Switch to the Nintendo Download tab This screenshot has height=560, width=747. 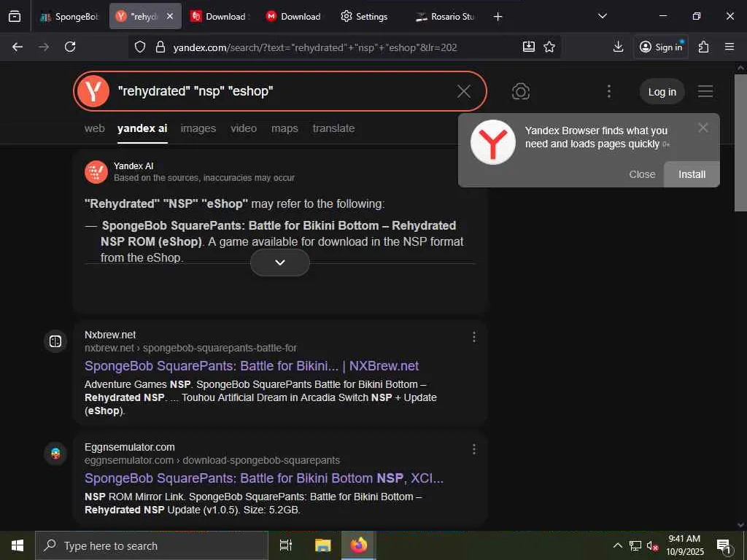coord(220,17)
